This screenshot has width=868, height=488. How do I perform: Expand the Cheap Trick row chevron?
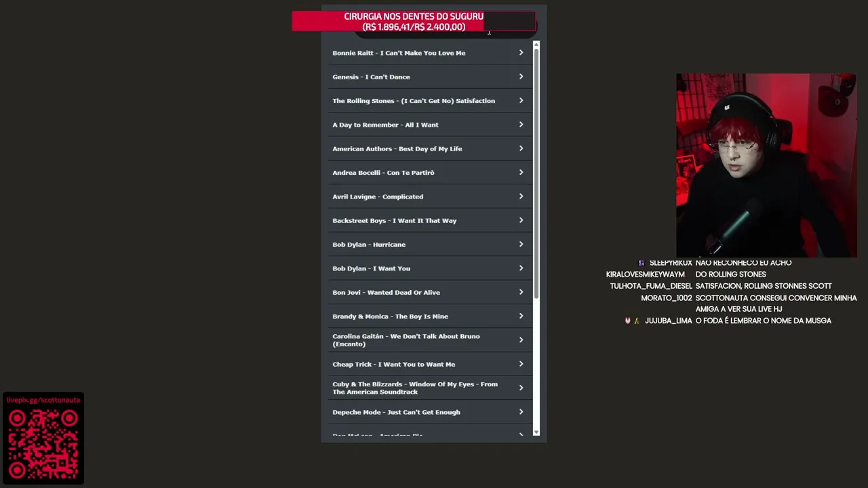coord(521,364)
